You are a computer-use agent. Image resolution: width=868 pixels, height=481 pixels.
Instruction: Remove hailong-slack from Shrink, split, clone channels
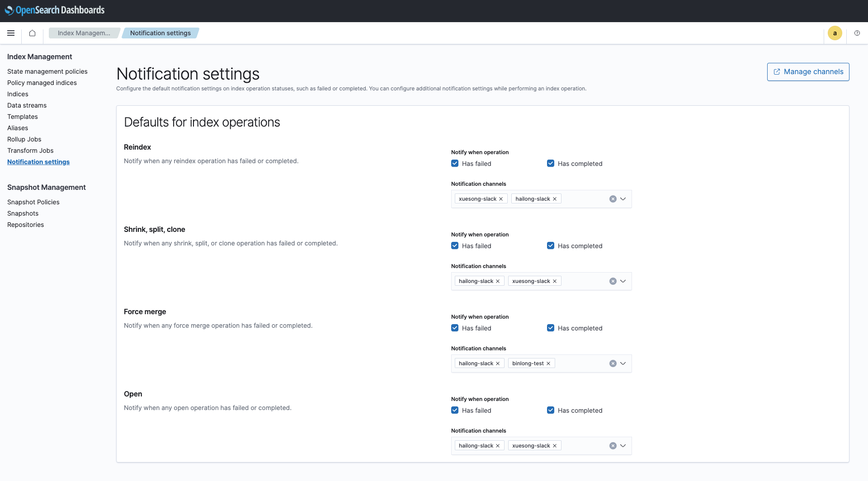498,281
